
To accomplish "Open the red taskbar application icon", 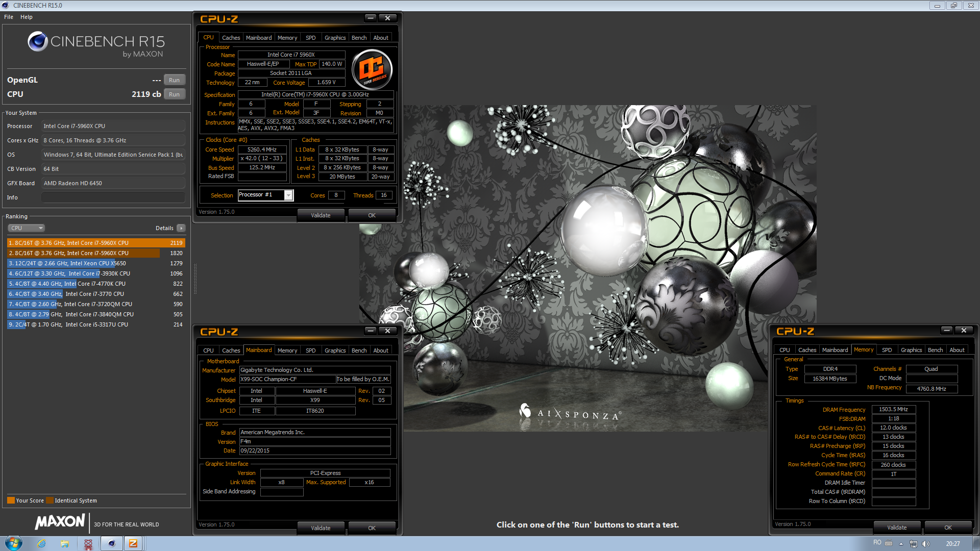I will [88, 543].
